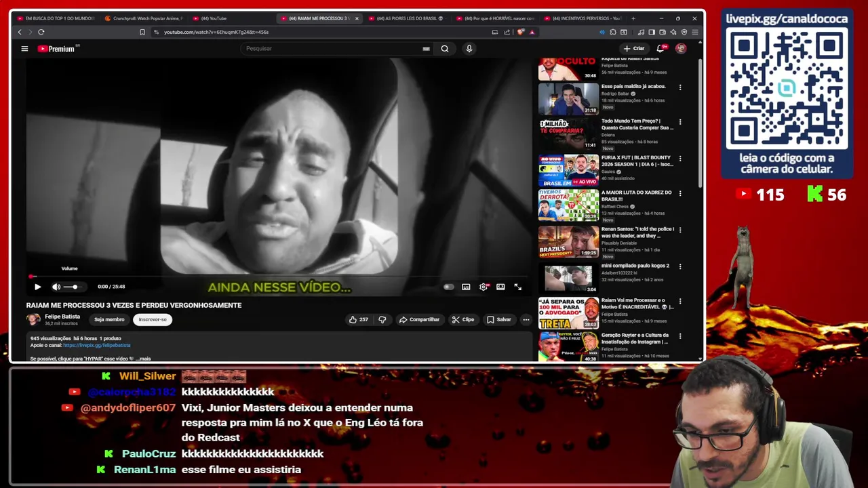Open account avatar menu

(681, 49)
